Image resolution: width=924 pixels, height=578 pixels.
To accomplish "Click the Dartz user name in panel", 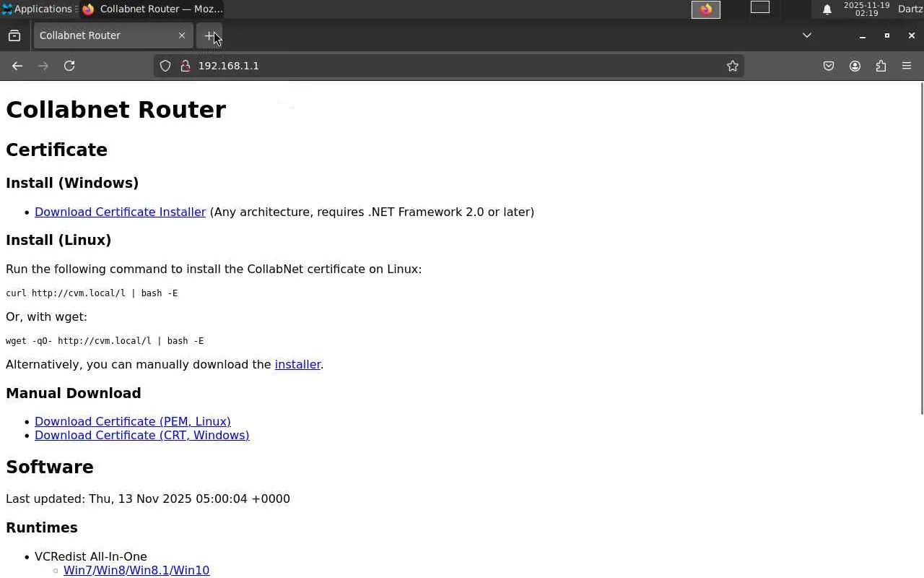I will pyautogui.click(x=910, y=9).
